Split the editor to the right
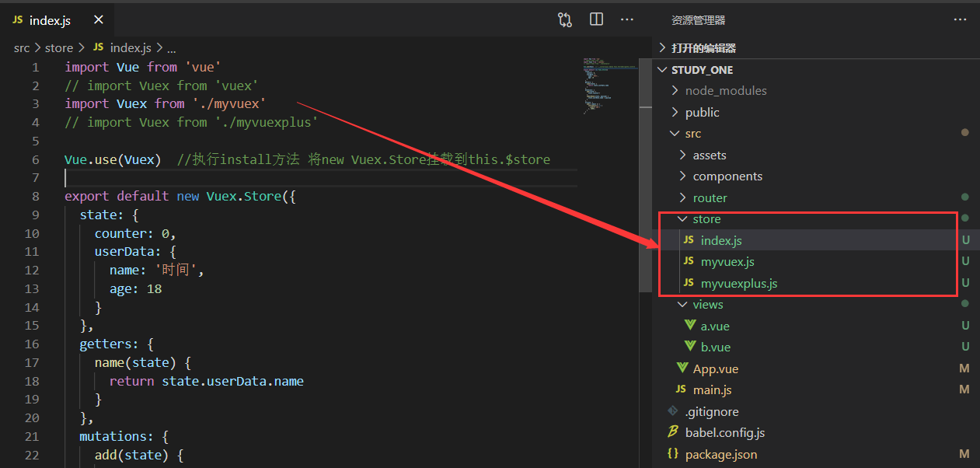 tap(596, 20)
